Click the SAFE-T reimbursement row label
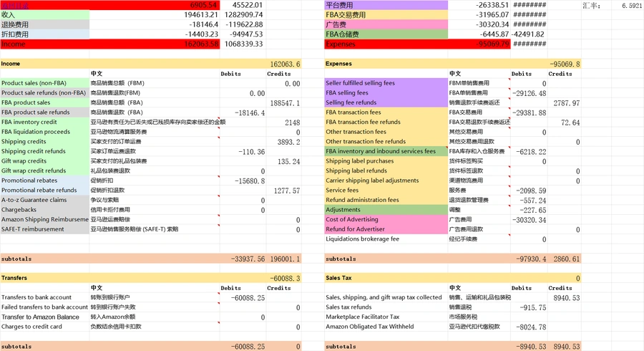 45,229
